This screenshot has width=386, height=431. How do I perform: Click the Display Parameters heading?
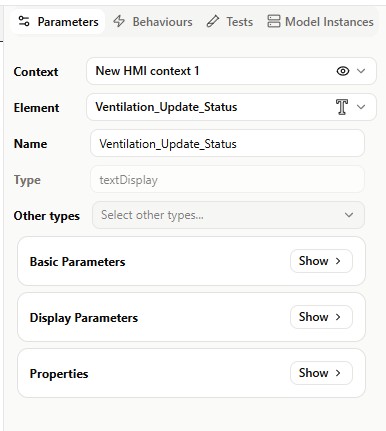84,318
